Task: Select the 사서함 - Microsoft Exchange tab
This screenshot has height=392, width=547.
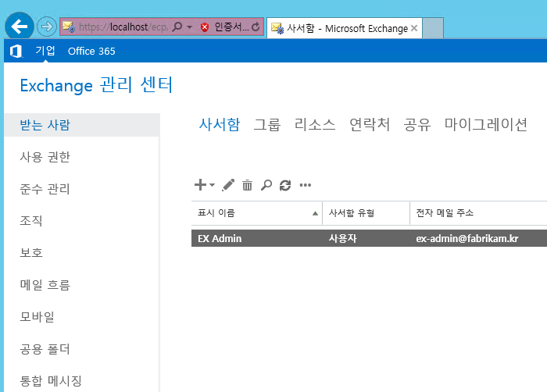Action: (345, 28)
